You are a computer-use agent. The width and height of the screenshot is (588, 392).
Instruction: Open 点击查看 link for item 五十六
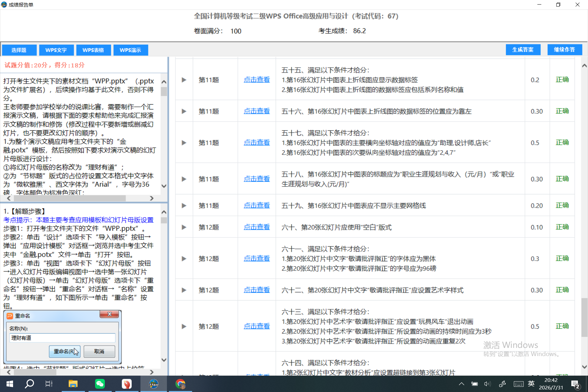(x=257, y=111)
